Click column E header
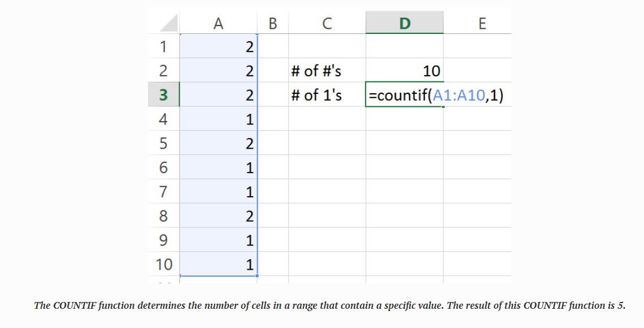Image resolution: width=644 pixels, height=328 pixels. [481, 23]
